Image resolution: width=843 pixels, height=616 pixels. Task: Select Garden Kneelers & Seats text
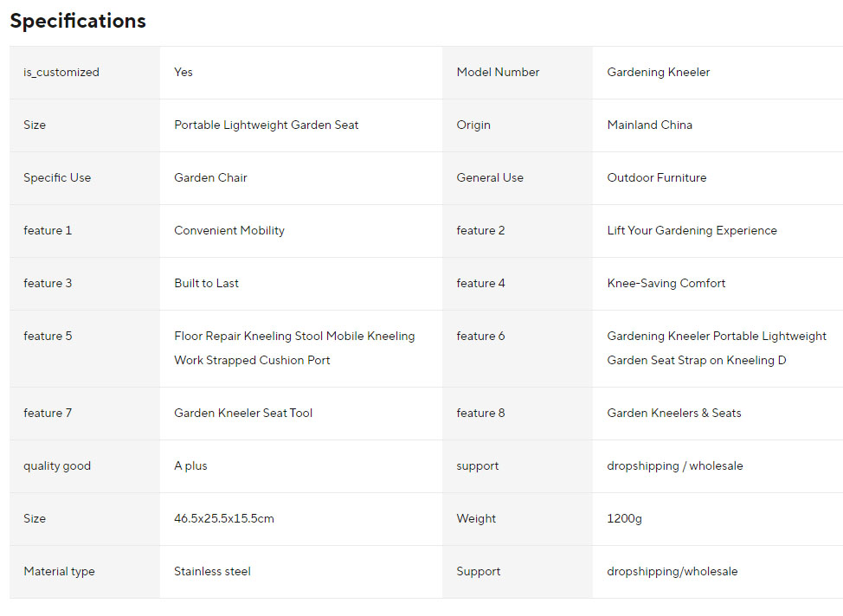(674, 413)
